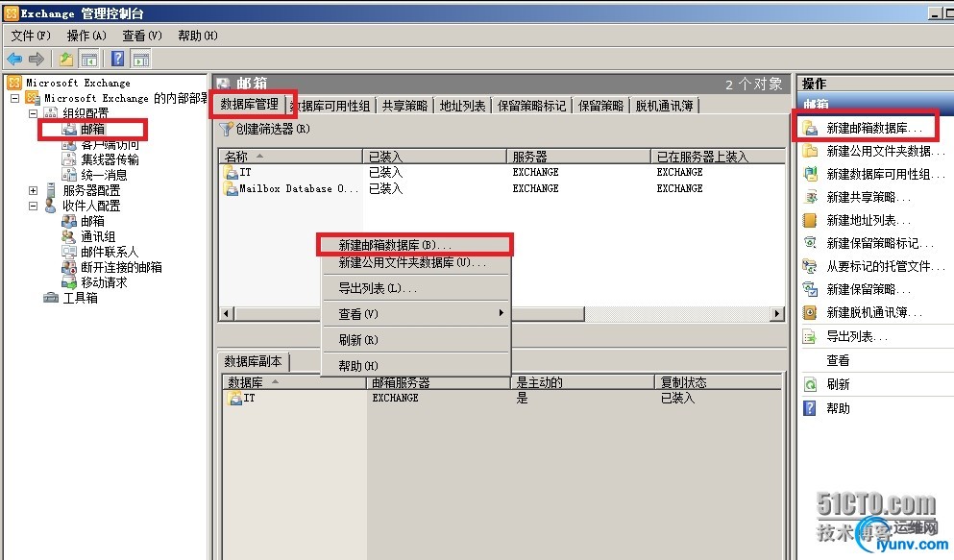Sort by 名称 column header

[290, 157]
